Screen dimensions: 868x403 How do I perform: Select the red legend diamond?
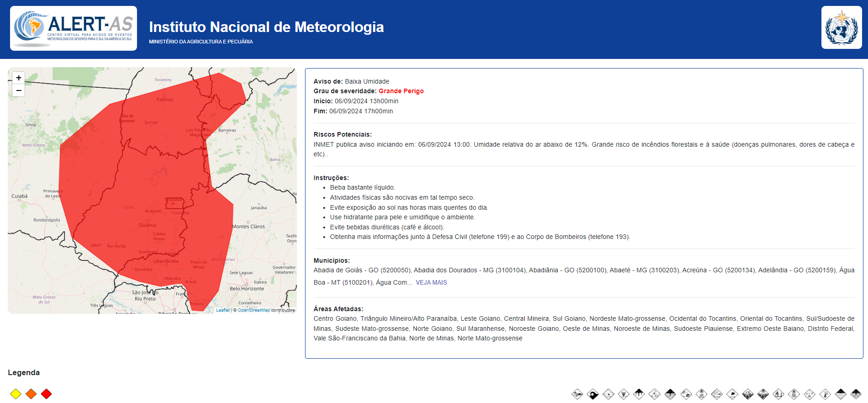point(47,394)
